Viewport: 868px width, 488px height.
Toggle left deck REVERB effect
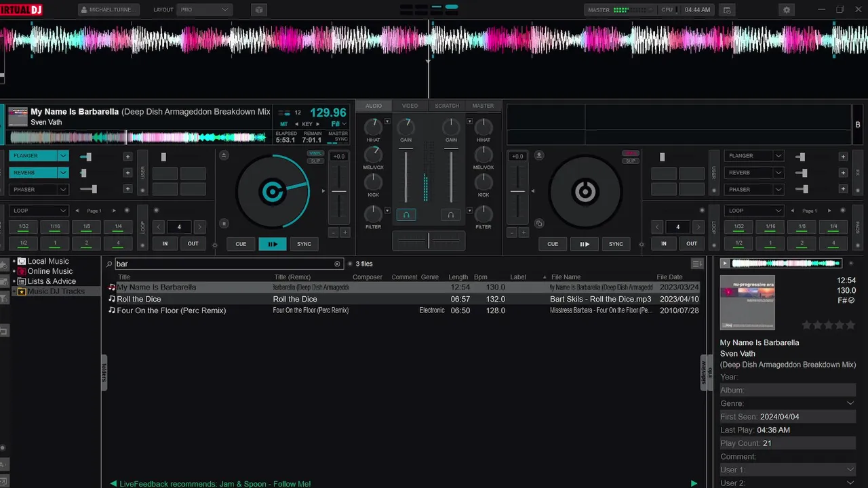click(x=33, y=173)
